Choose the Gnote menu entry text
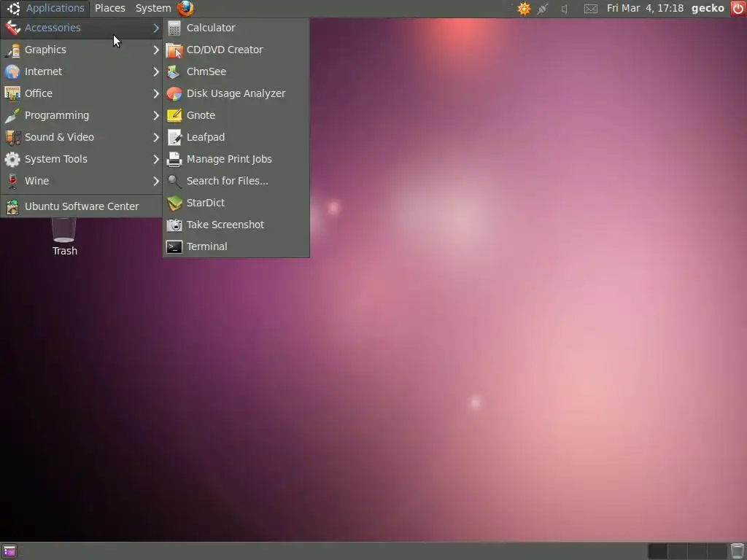Screen dimensions: 747x560 [x=201, y=115]
